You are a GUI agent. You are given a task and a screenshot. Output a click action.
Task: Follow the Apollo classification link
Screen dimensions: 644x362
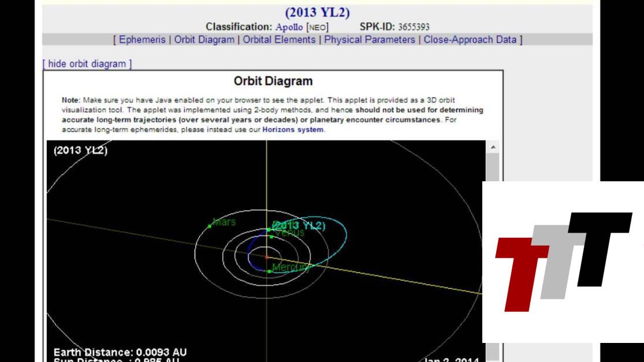(x=289, y=27)
